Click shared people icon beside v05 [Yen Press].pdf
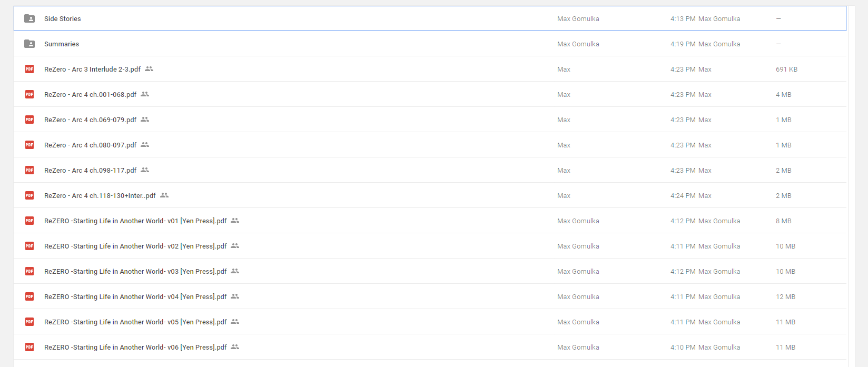The width and height of the screenshot is (868, 367). (235, 322)
